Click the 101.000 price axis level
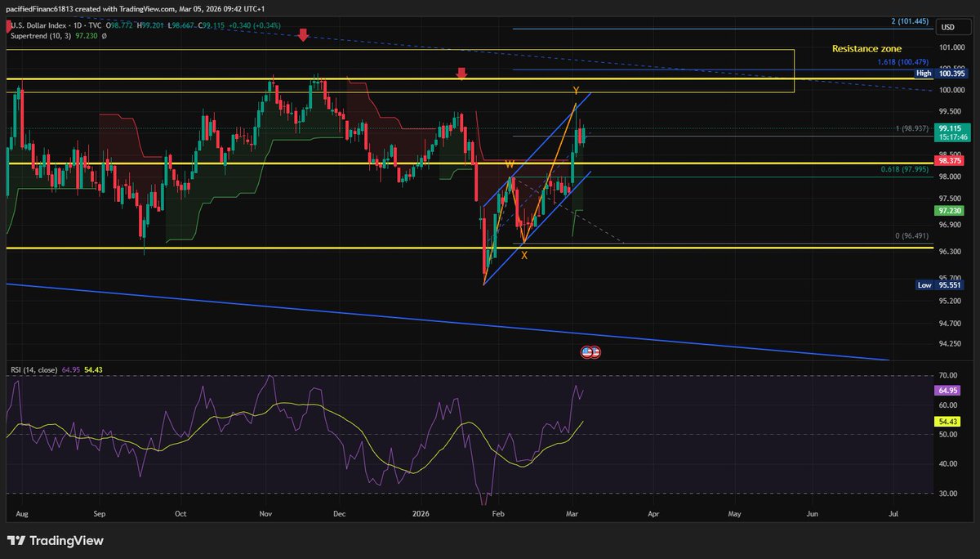980x559 pixels. coord(951,47)
